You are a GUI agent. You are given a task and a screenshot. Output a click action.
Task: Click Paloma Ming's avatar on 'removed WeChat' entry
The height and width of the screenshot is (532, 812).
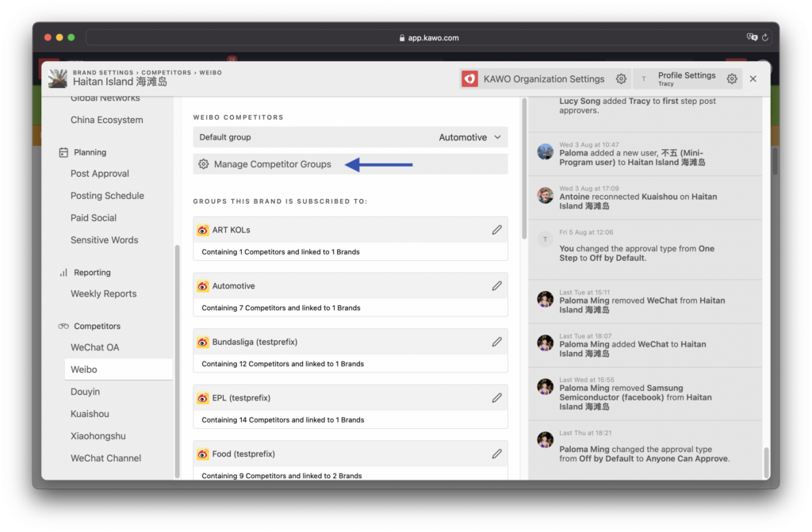[546, 299]
